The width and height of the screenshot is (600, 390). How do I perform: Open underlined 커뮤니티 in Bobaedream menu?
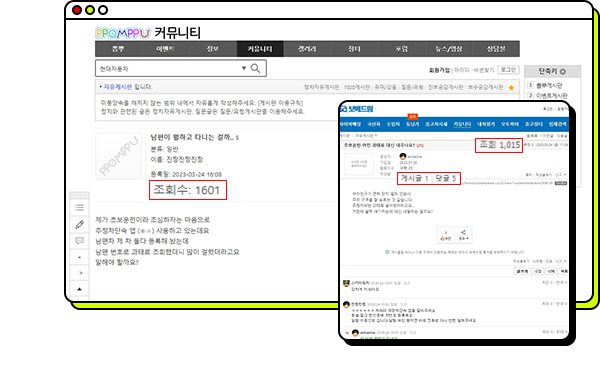coord(462,124)
